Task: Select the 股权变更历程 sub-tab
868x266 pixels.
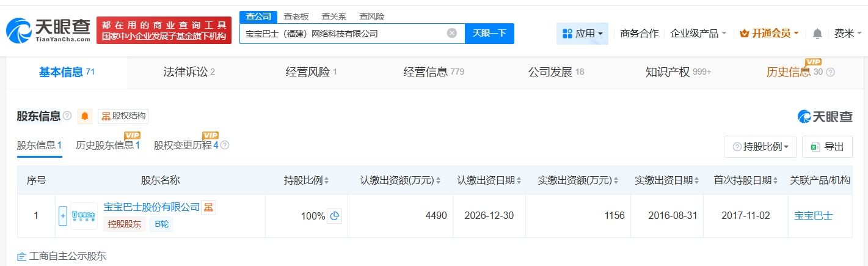Action: coord(186,146)
